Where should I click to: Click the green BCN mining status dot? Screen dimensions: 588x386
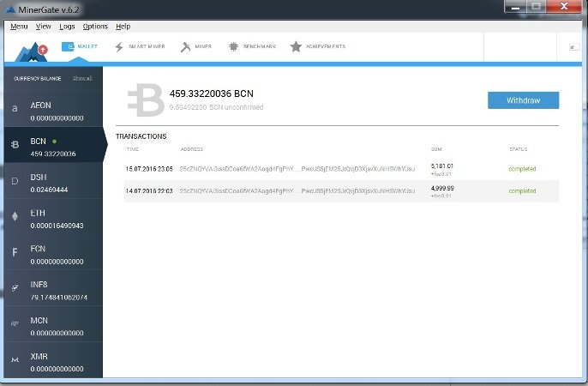55,142
